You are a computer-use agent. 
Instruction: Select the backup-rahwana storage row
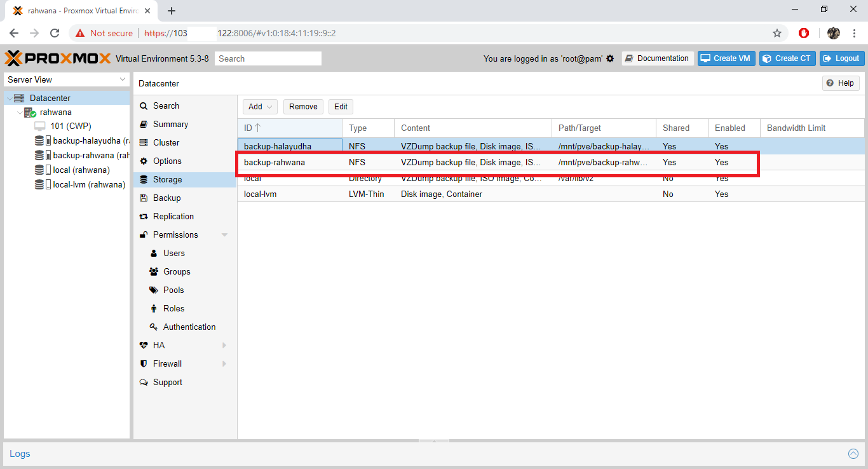coord(551,162)
